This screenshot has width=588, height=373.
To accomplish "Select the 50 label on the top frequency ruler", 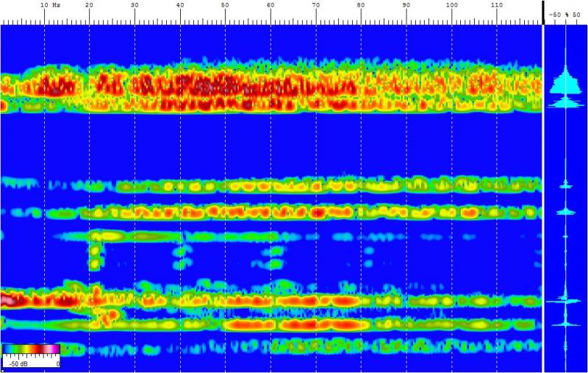I will 225,5.
